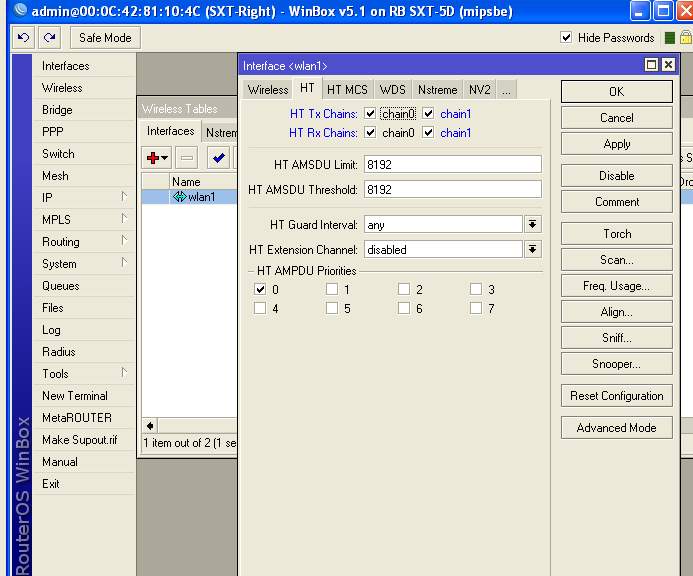Image resolution: width=693 pixels, height=576 pixels.
Task: Toggle HT Rx Chains chain0 checkbox
Action: [370, 133]
